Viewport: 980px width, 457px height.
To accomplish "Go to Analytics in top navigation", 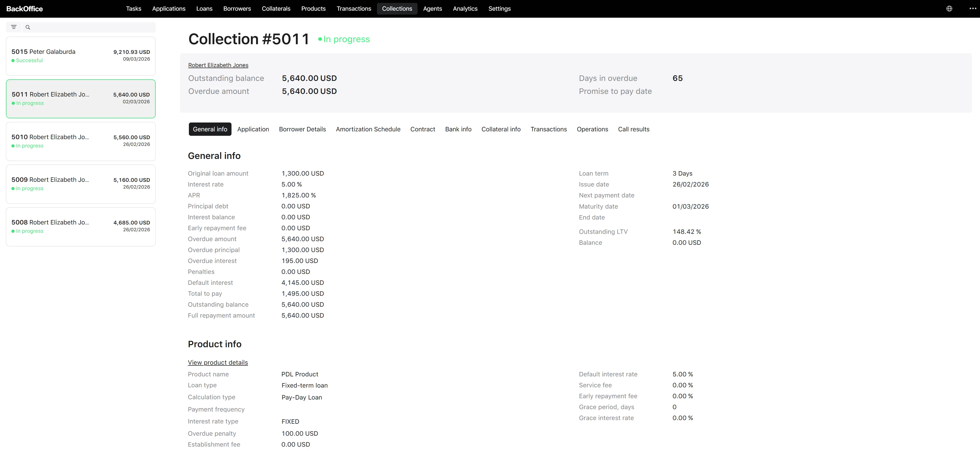I will coord(465,8).
